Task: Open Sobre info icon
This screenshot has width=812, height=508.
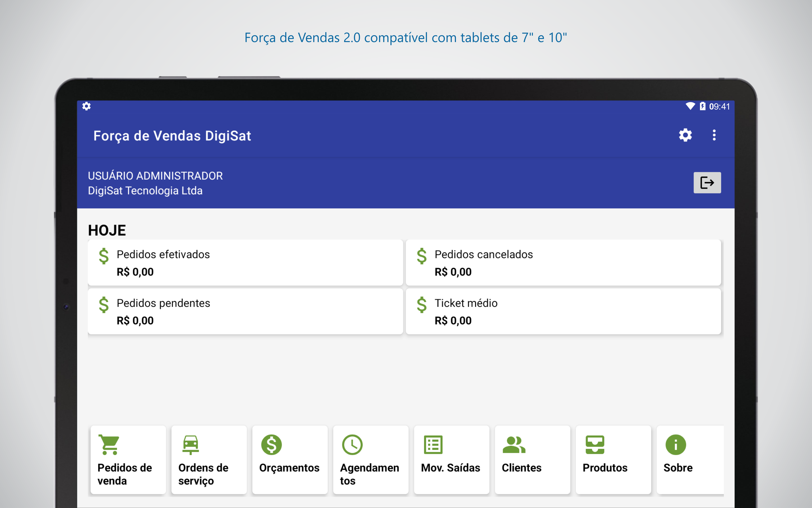Action: (x=676, y=444)
